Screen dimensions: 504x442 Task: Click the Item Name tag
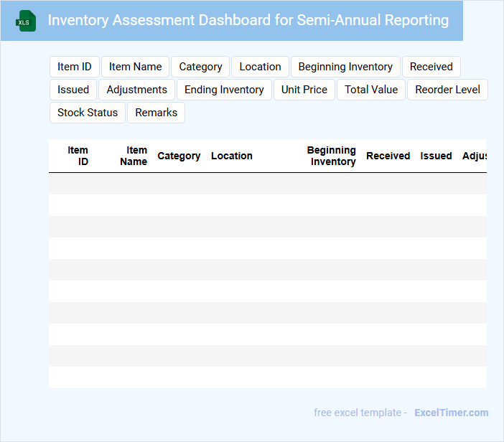[x=135, y=67]
